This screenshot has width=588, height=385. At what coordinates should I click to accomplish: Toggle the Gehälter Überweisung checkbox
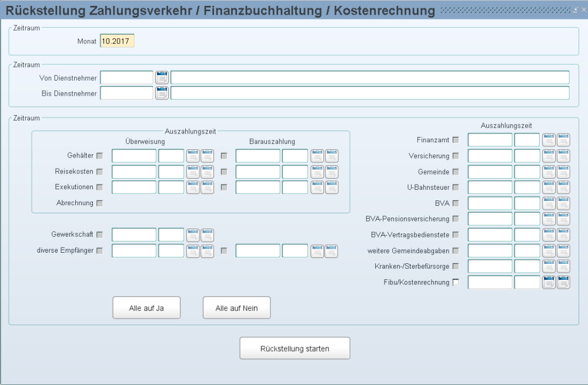point(99,156)
